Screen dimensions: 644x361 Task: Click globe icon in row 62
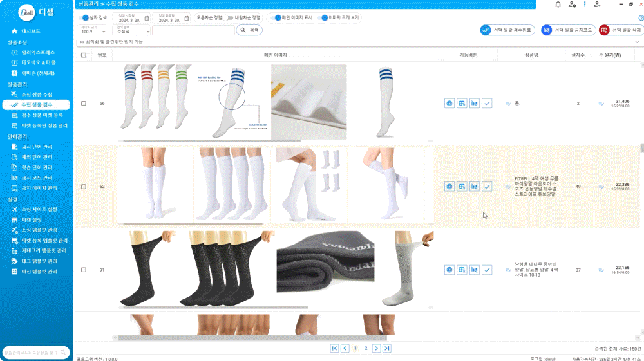coord(450,187)
